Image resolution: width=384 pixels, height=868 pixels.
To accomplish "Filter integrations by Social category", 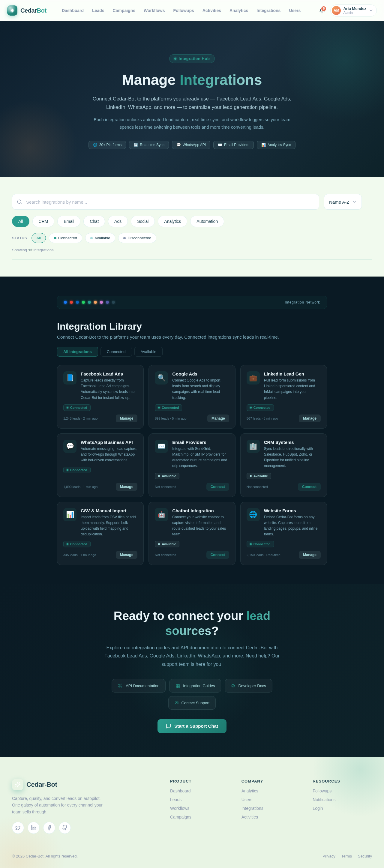I will click(x=142, y=221).
